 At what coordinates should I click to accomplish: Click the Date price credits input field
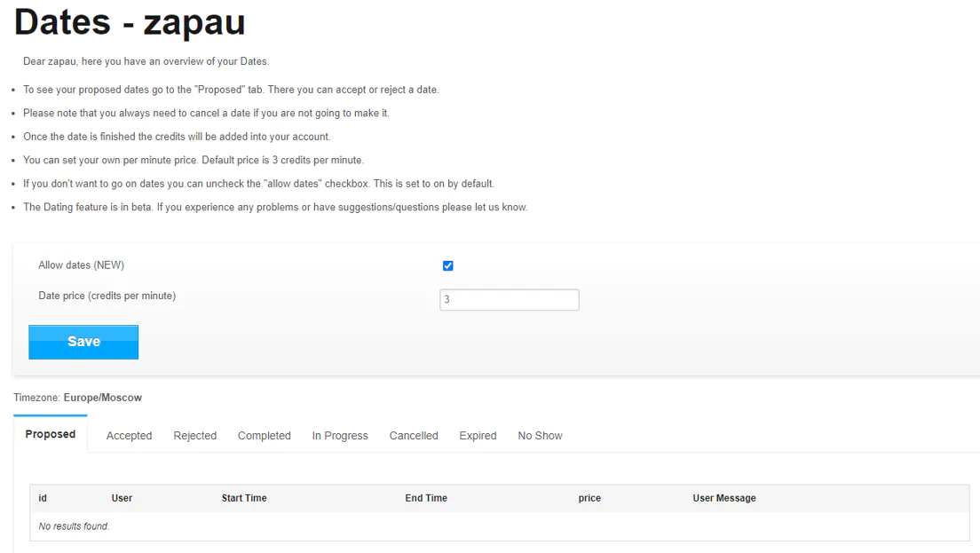click(509, 299)
